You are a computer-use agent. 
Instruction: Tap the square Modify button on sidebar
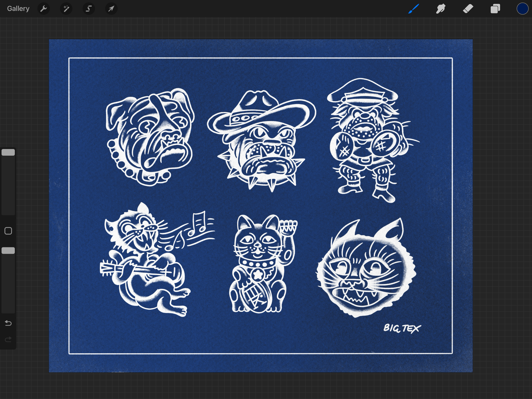pos(8,231)
